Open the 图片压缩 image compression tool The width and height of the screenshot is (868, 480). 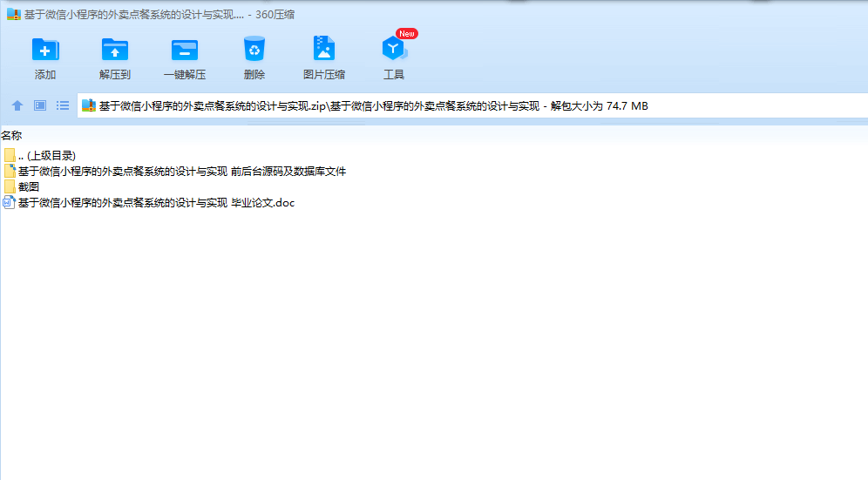(x=324, y=57)
